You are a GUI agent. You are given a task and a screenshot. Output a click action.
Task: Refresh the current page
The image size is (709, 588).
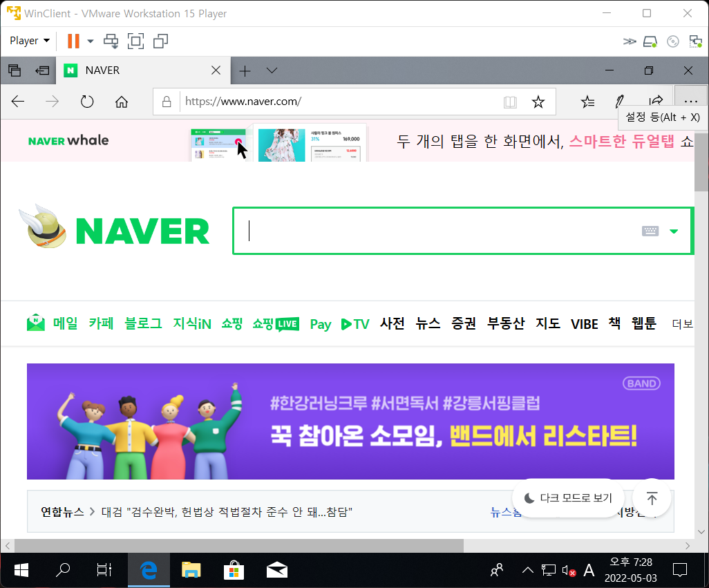pyautogui.click(x=87, y=102)
